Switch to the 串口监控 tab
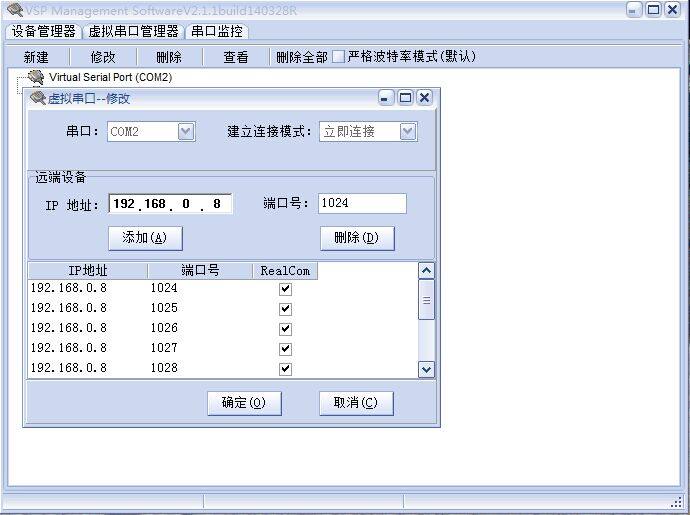 217,31
